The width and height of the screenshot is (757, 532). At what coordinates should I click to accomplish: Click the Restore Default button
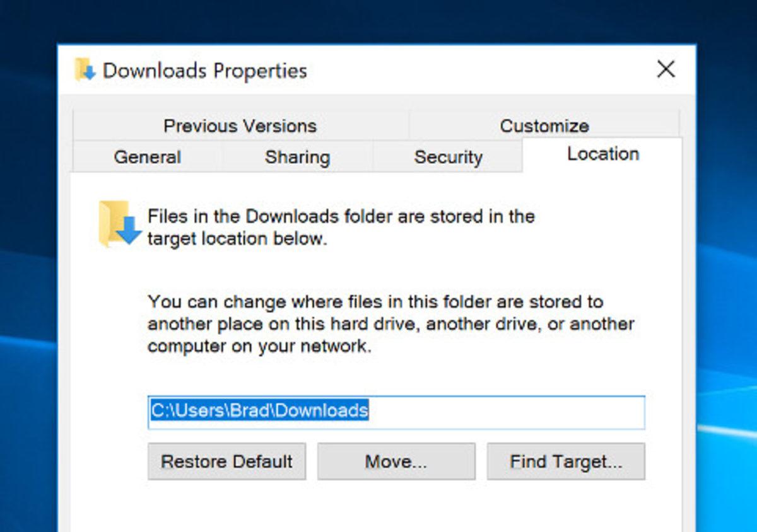(226, 461)
